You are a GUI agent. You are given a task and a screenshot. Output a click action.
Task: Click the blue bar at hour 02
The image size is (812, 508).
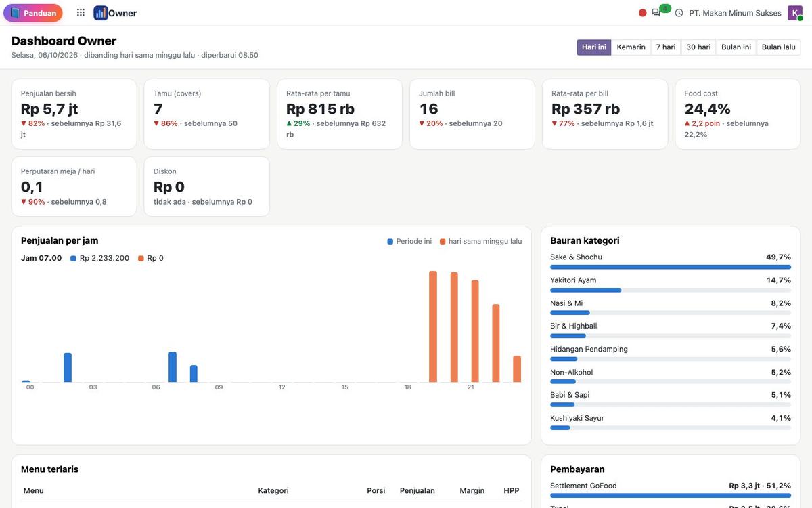click(x=68, y=368)
